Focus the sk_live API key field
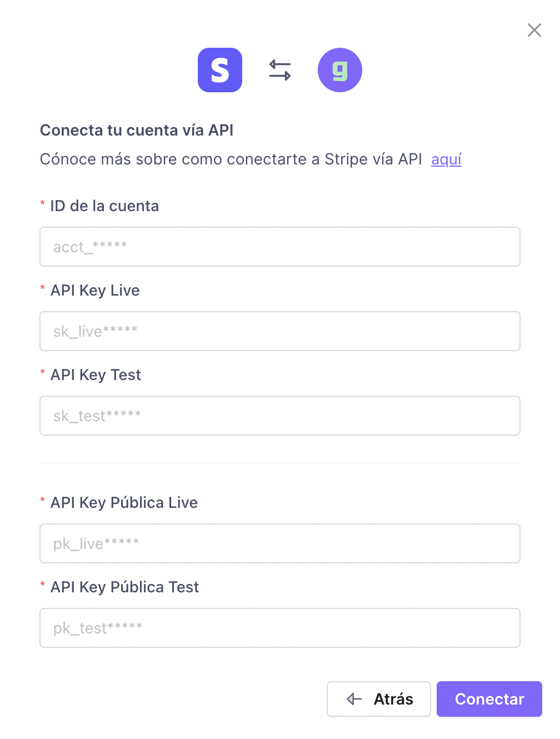Screen dimensions: 560x739 point(280,331)
